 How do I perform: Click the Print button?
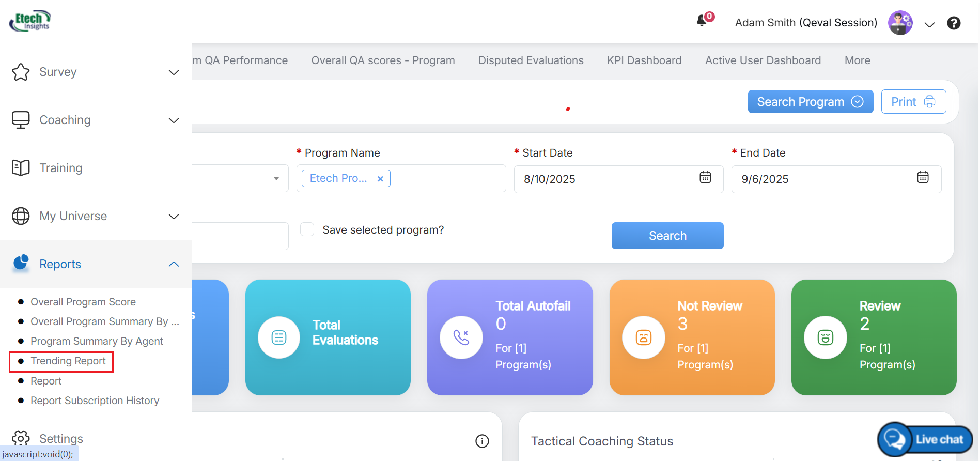pos(913,102)
